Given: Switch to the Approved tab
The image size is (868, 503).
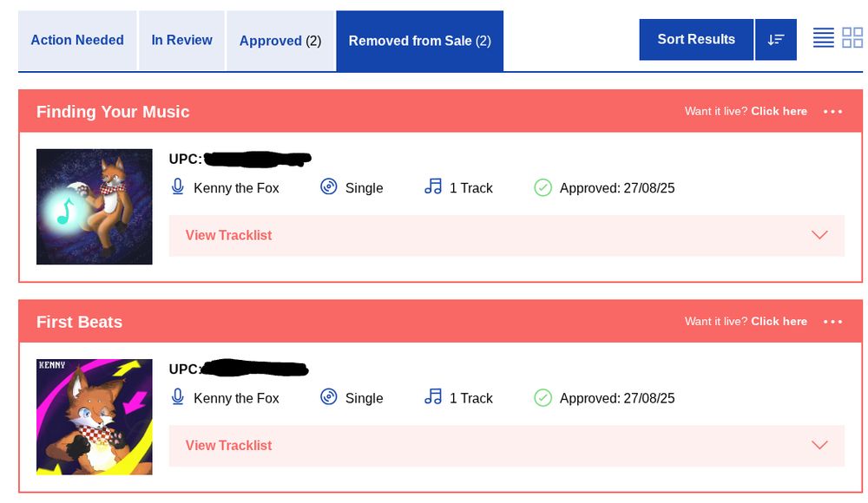Looking at the screenshot, I should (x=279, y=40).
